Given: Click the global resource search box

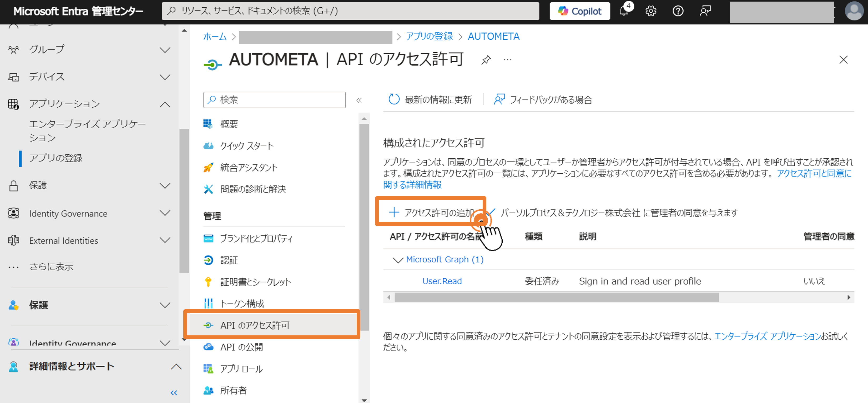Looking at the screenshot, I should [350, 11].
